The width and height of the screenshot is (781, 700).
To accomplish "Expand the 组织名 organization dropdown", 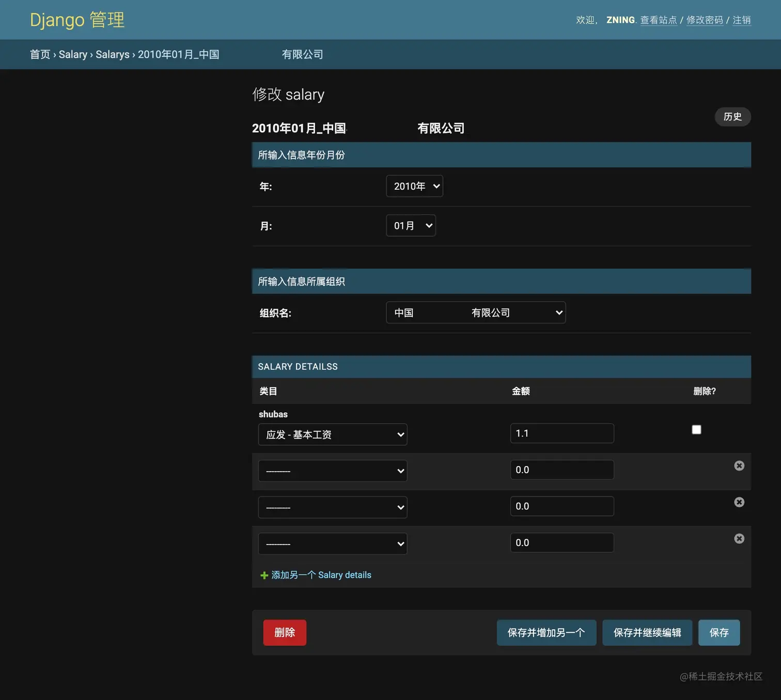I will point(476,313).
